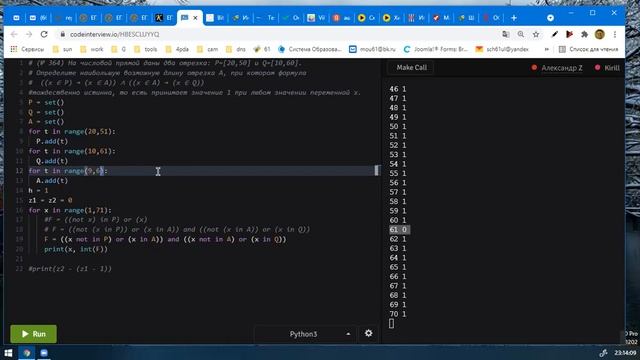Screen dimensions: 640x360
Task: Open the Joomla Forms bookmark
Action: pos(436,49)
